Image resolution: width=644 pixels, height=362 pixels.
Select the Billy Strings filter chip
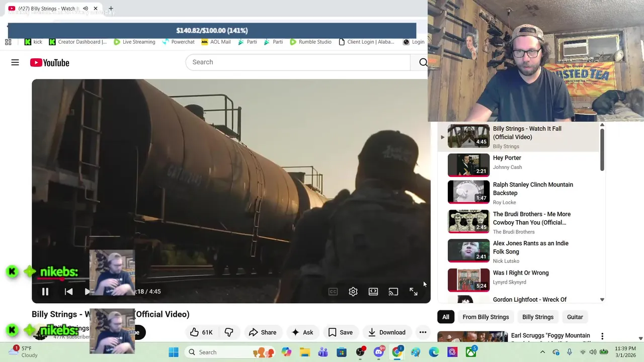pyautogui.click(x=538, y=317)
